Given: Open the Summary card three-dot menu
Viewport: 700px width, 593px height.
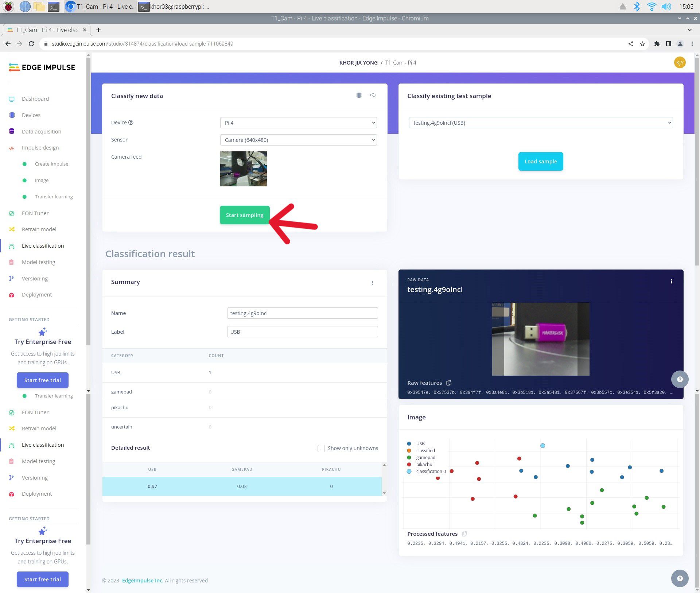Looking at the screenshot, I should [372, 283].
